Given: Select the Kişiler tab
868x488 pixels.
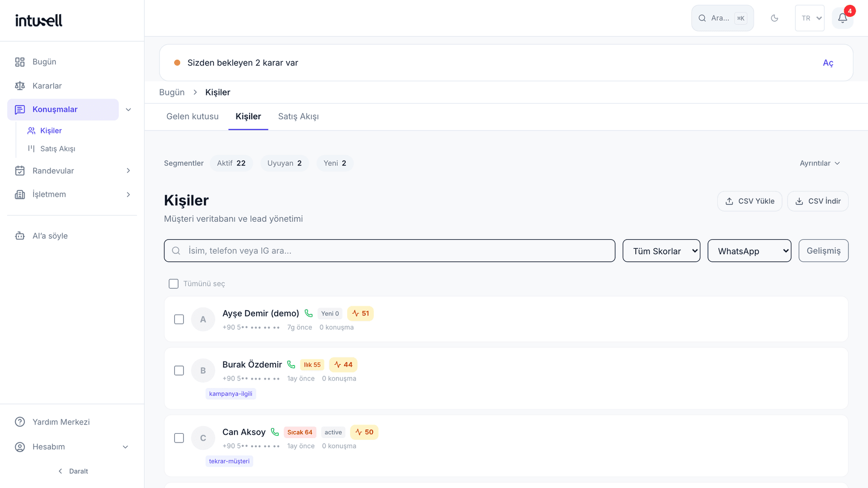Looking at the screenshot, I should [x=248, y=117].
